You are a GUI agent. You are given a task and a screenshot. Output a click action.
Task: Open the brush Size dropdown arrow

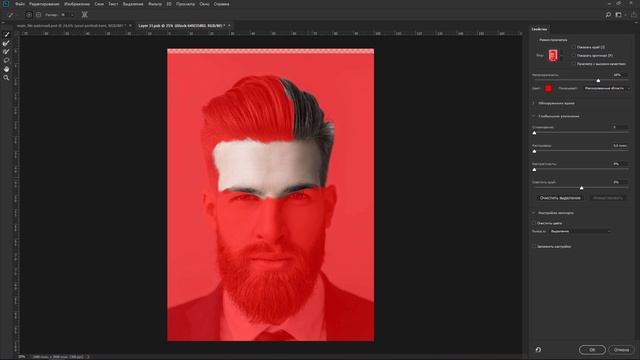[72, 15]
